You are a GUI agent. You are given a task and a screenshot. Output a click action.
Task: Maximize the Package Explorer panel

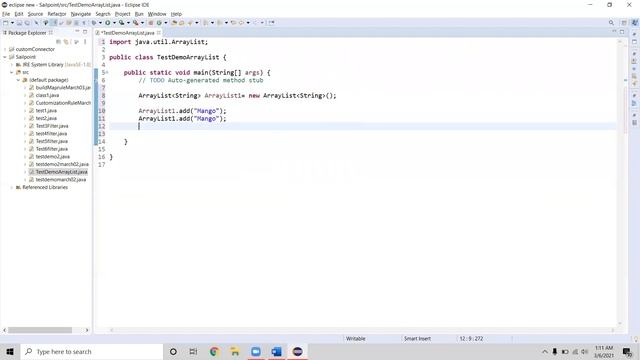pyautogui.click(x=85, y=32)
